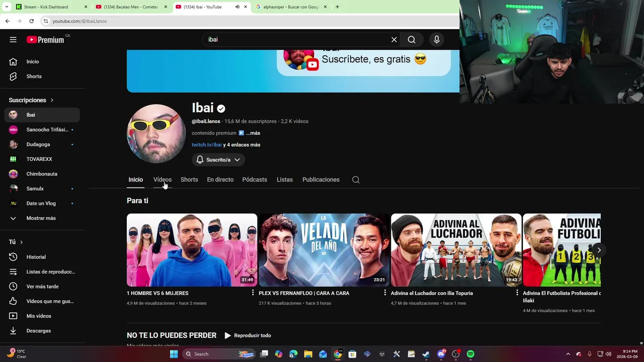Show hidden system tray icons
The width and height of the screenshot is (644, 362).
coord(568,354)
